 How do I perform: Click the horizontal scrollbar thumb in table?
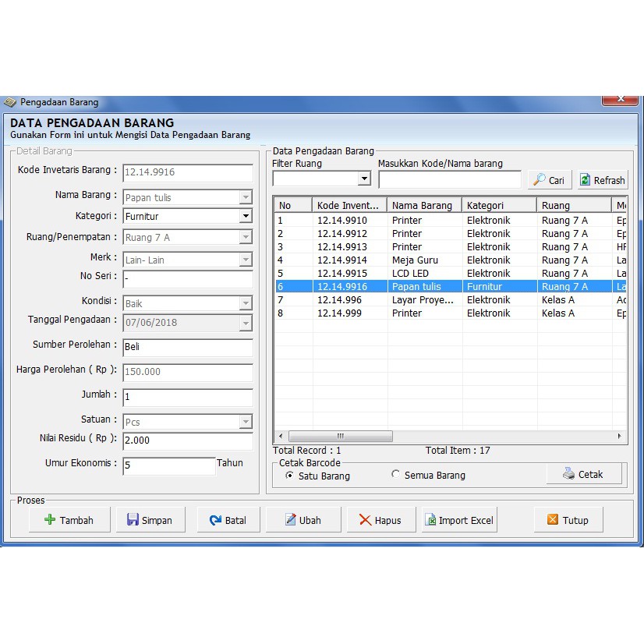341,436
